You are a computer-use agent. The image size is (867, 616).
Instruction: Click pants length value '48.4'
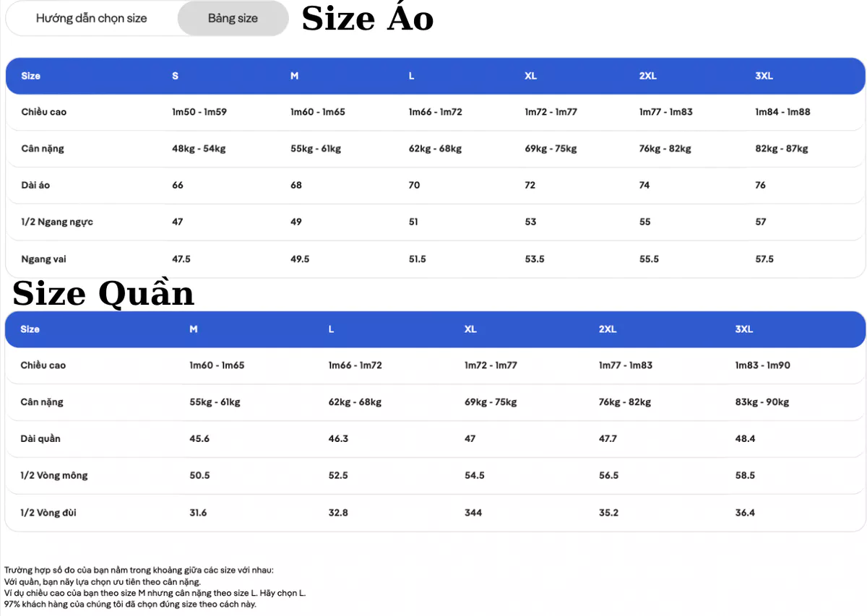coord(745,438)
